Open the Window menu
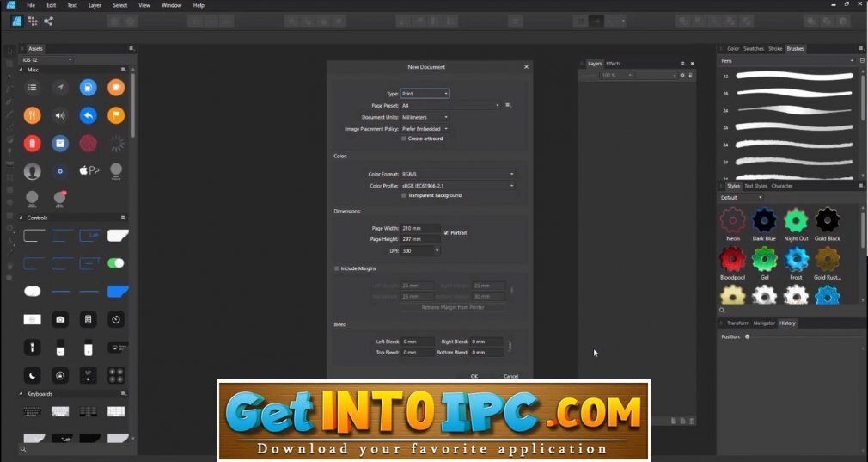The width and height of the screenshot is (868, 462). point(171,5)
